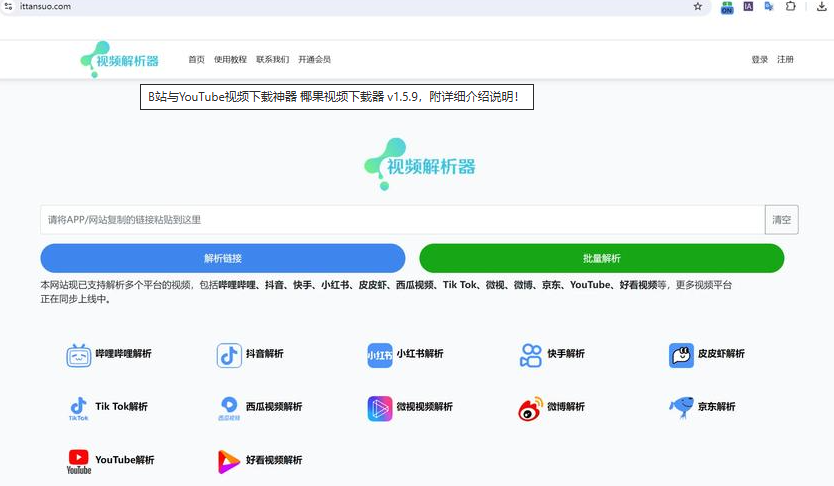The image size is (834, 486).
Task: Click the purple IA extension icon
Action: (x=748, y=6)
